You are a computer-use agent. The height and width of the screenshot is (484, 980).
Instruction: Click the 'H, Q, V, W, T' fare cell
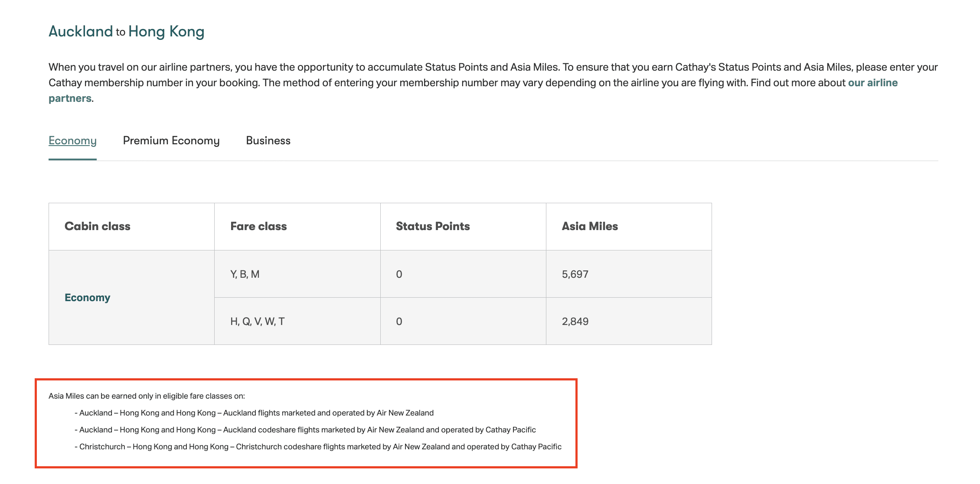[x=258, y=322]
